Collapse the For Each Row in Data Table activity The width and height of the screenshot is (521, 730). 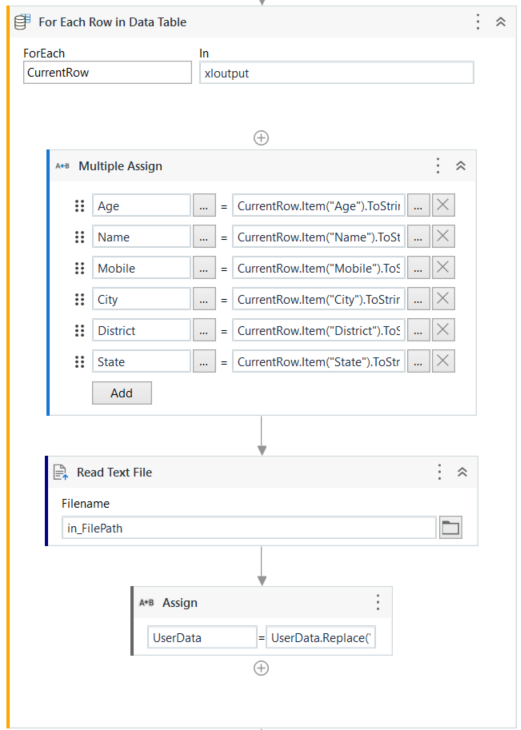click(501, 22)
